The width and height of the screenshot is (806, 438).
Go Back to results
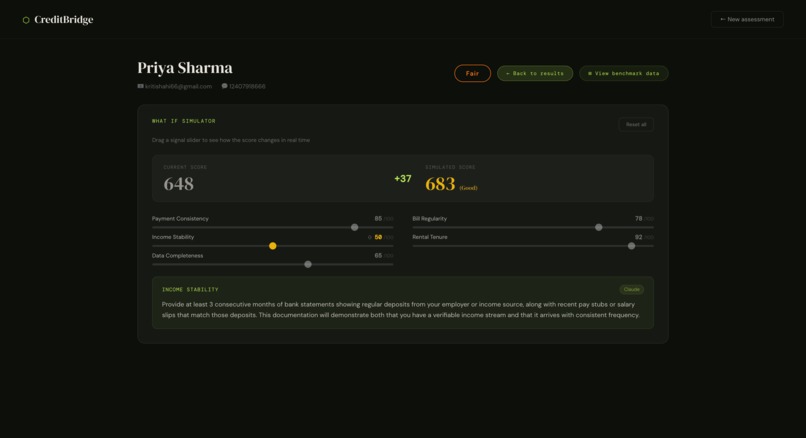click(535, 74)
